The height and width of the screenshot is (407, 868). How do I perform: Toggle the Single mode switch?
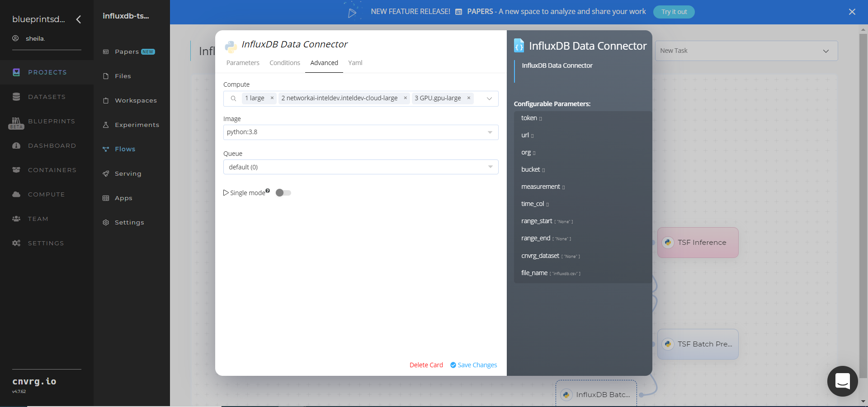click(x=283, y=193)
